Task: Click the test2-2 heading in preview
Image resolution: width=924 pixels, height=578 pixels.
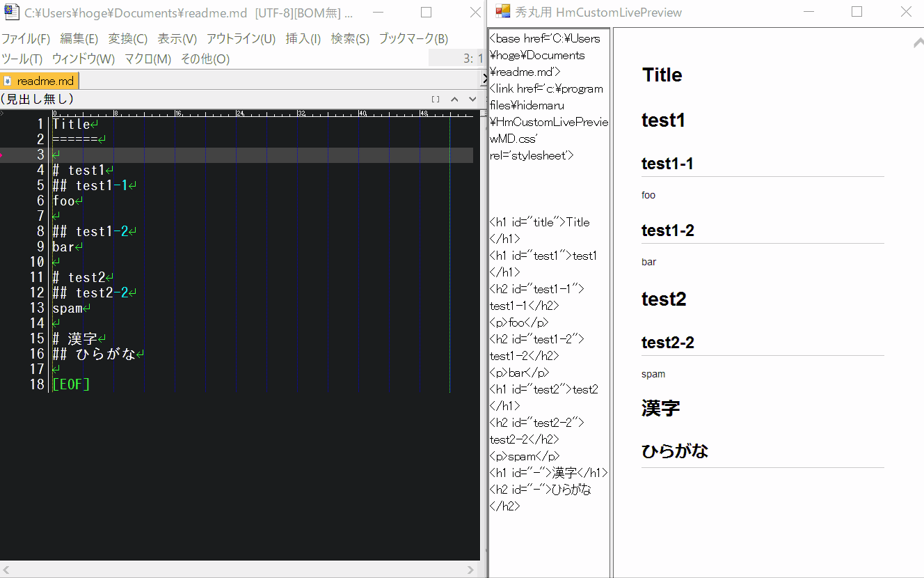Action: pyautogui.click(x=668, y=343)
